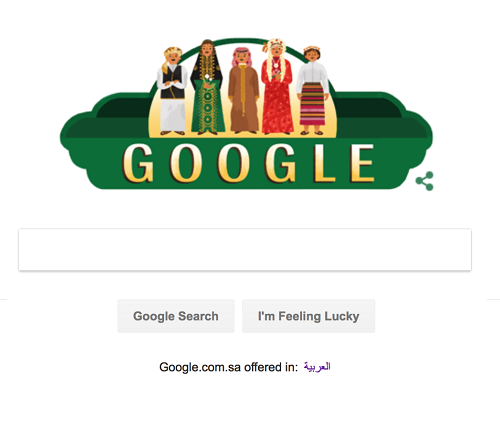Focus the empty Google search box
This screenshot has height=423, width=500.
point(245,249)
